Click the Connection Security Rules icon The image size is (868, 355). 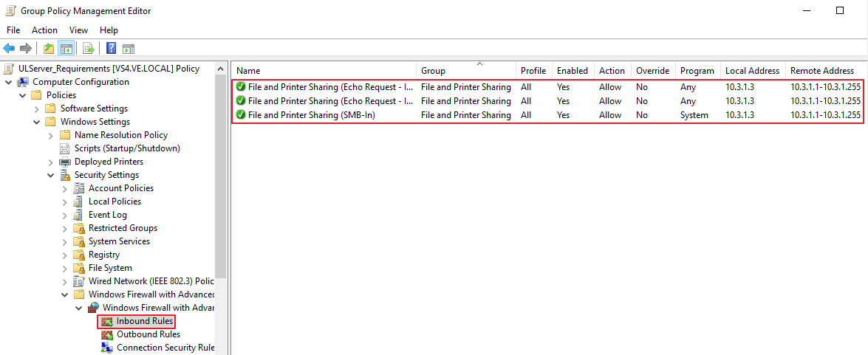107,348
